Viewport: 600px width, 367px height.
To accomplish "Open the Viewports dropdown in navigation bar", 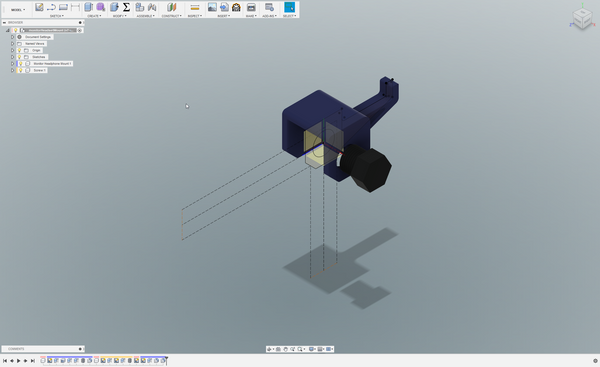I will point(329,349).
